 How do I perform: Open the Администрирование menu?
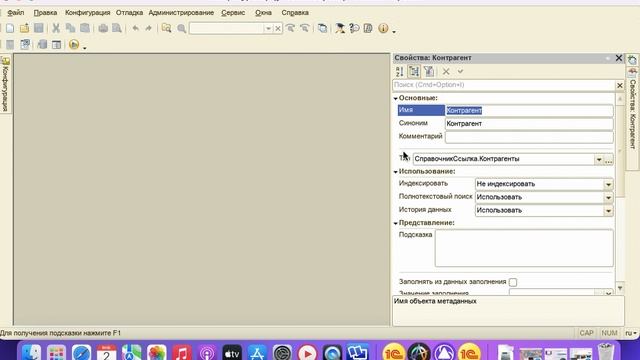click(x=181, y=13)
